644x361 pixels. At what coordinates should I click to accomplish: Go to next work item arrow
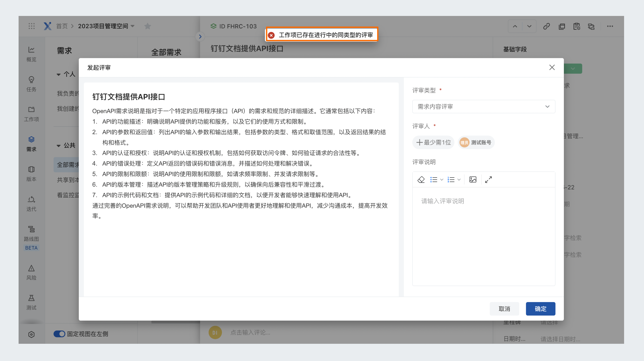pos(529,26)
